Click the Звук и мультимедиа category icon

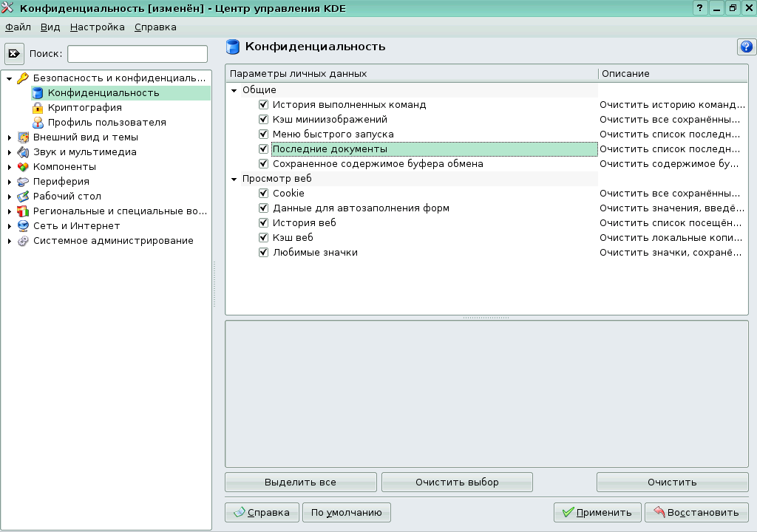[21, 151]
